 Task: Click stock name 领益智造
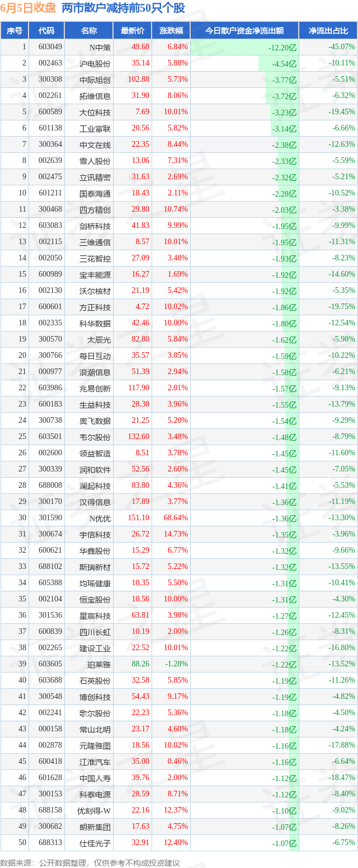tap(95, 453)
